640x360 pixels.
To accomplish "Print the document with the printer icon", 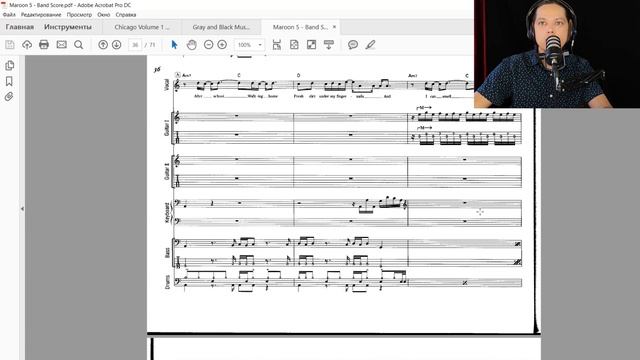I will point(44,44).
